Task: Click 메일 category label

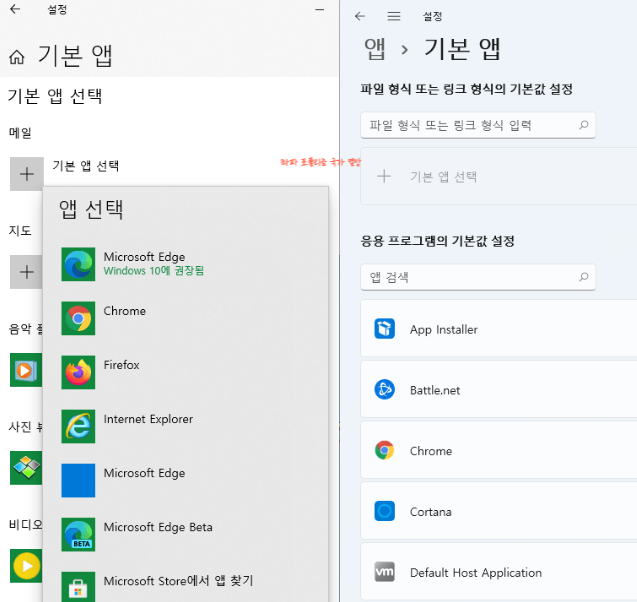Action: 20,133
